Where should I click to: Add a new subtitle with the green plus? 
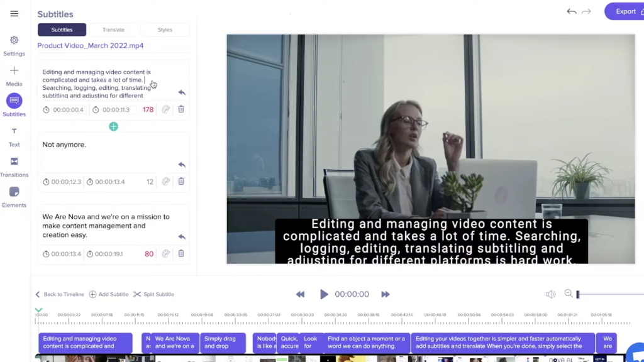pyautogui.click(x=114, y=126)
